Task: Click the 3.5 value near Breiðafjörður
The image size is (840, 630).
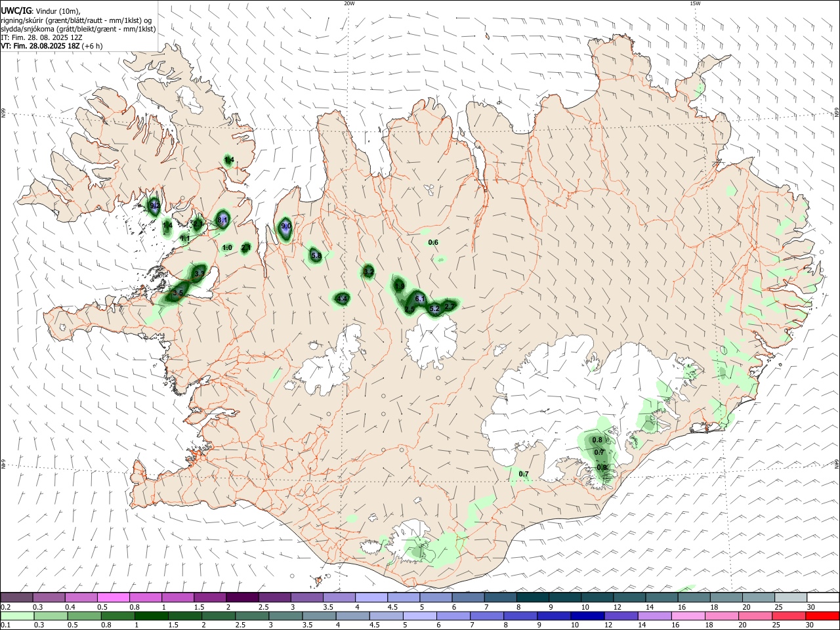Action: coord(178,293)
